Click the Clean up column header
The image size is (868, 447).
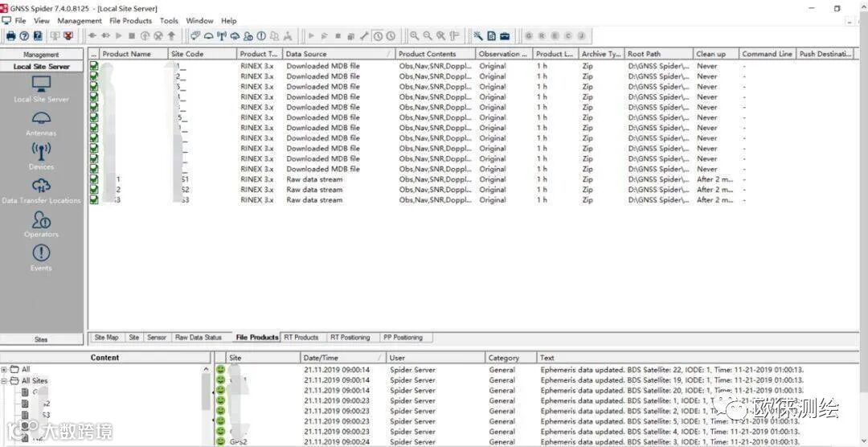click(x=716, y=55)
